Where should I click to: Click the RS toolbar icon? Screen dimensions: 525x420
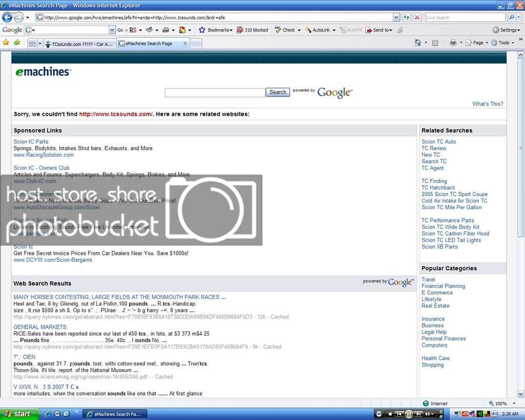pyautogui.click(x=133, y=30)
